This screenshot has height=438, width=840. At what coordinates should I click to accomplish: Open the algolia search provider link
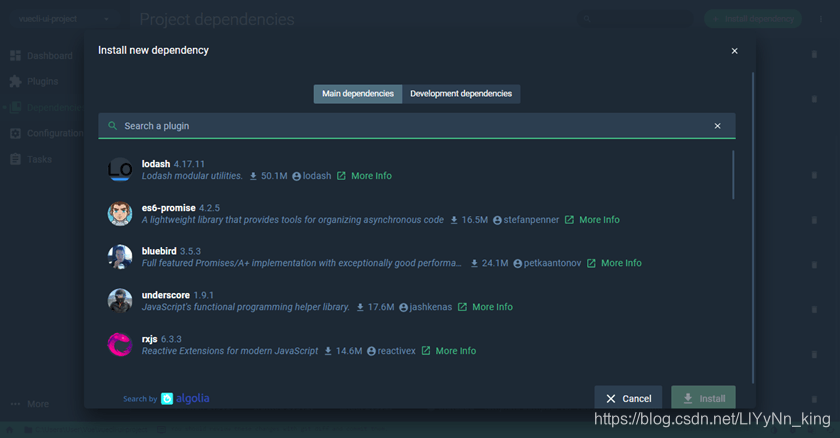coord(185,398)
